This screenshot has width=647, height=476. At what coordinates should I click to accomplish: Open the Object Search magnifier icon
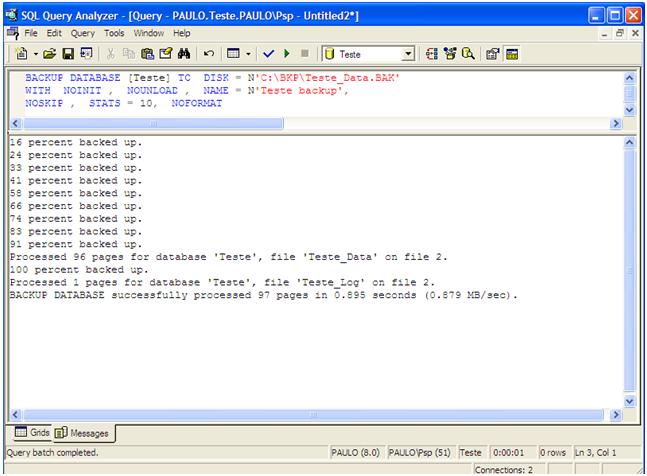coord(468,53)
